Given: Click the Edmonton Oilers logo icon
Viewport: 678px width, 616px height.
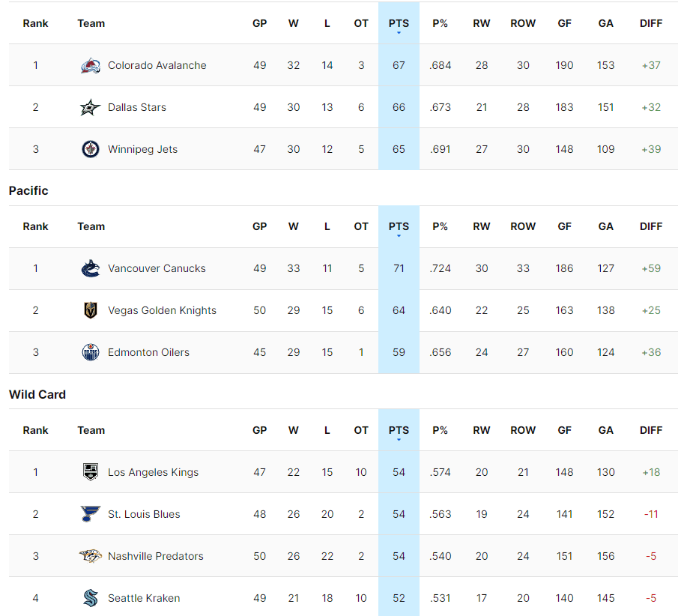Looking at the screenshot, I should (x=90, y=352).
